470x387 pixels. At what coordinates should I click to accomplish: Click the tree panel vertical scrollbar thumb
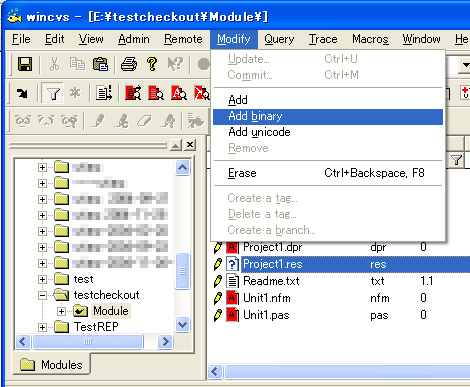tap(182, 271)
